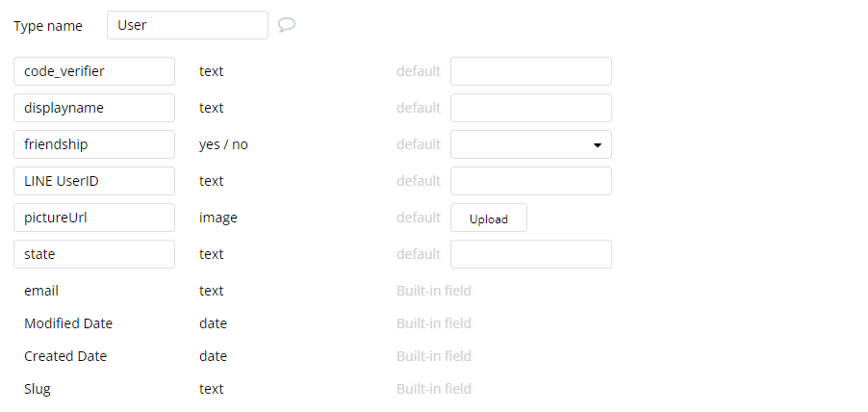Screen dimensions: 868x412
Task: Select the Modified Date built-in field
Action: (68, 323)
